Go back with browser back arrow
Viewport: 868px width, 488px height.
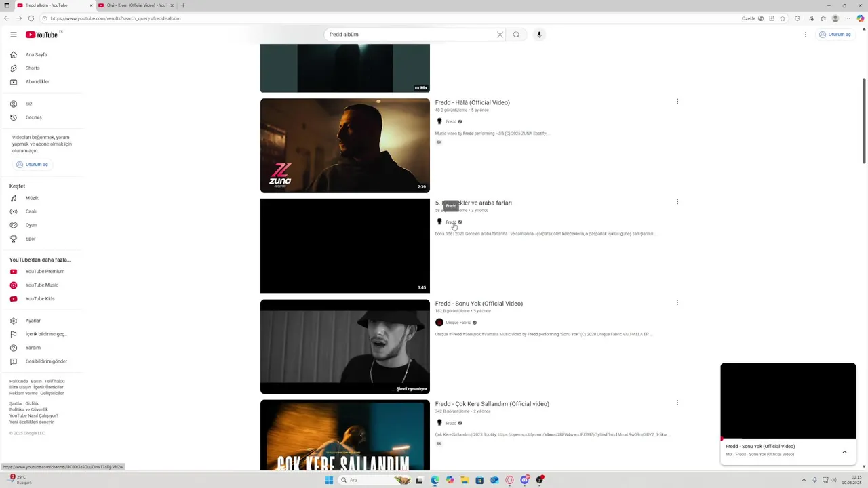pyautogui.click(x=7, y=18)
